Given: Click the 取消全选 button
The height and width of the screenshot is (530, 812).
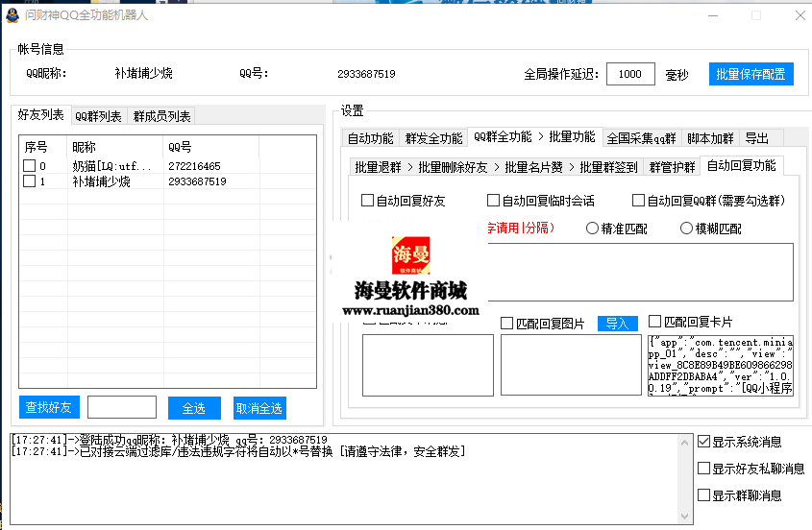Looking at the screenshot, I should [x=259, y=408].
